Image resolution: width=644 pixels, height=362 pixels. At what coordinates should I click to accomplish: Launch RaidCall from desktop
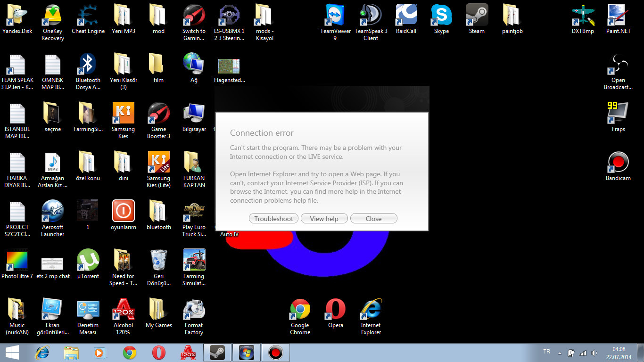406,20
